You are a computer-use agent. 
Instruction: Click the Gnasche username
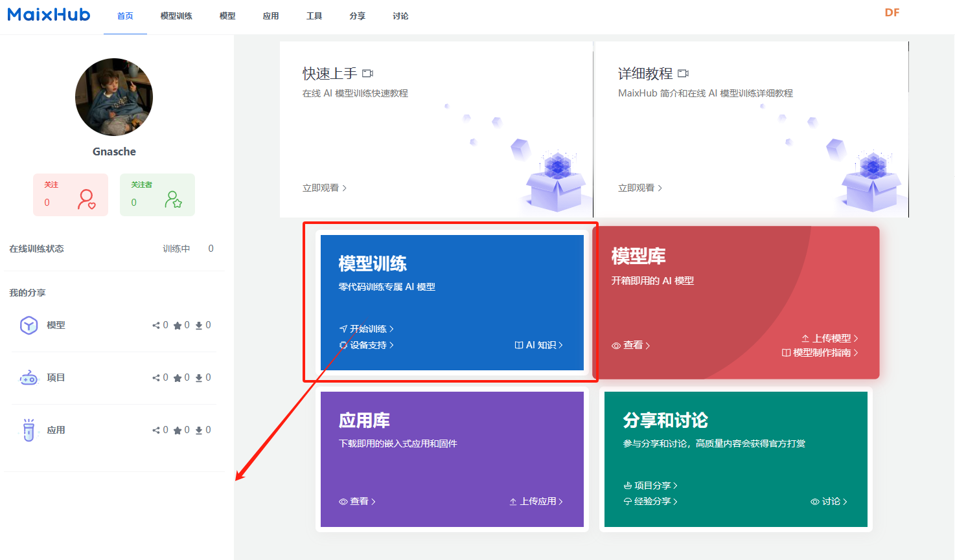point(114,151)
